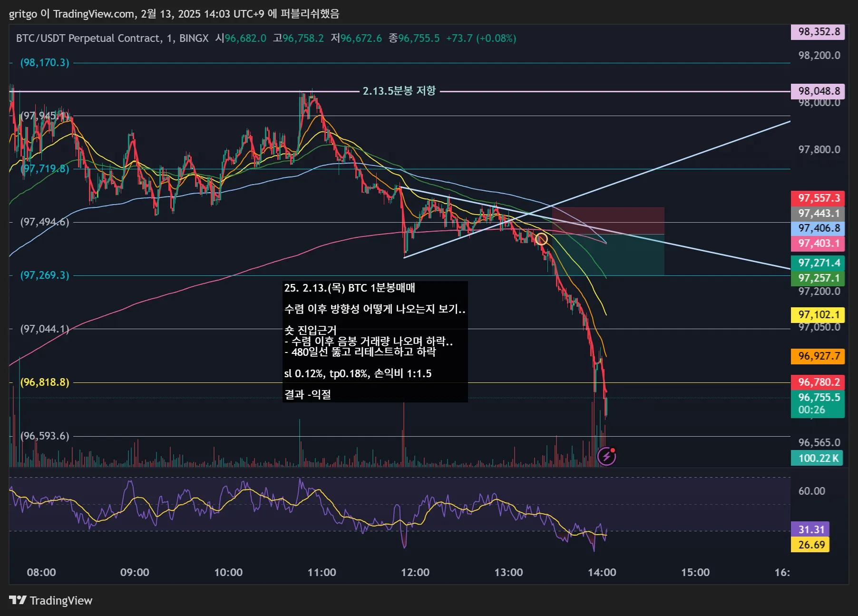Screen dimensions: 858x616
Task: Click the pink 97,403.1 price tag
Action: 818,244
